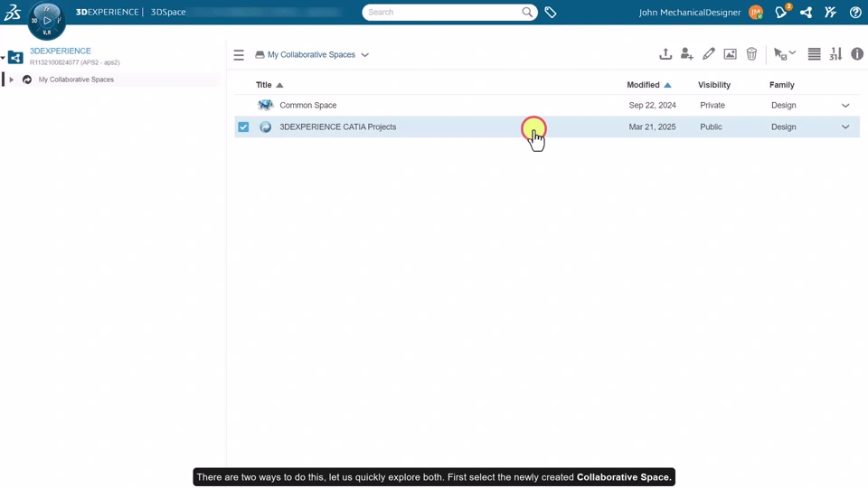Select My Collaborative Spaces in the tree

(76, 80)
